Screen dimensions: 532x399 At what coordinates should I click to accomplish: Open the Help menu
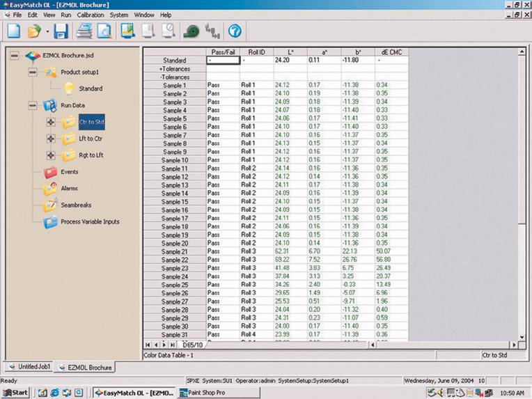click(166, 15)
